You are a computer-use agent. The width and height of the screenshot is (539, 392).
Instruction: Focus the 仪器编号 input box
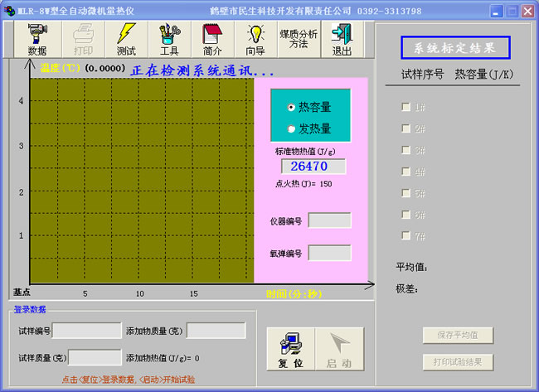point(329,220)
